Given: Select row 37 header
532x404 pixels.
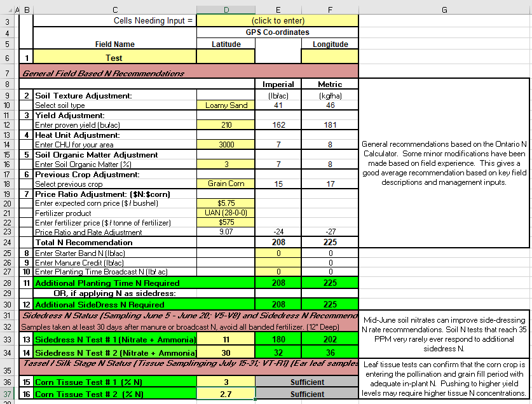Looking at the screenshot, I should [8, 394].
